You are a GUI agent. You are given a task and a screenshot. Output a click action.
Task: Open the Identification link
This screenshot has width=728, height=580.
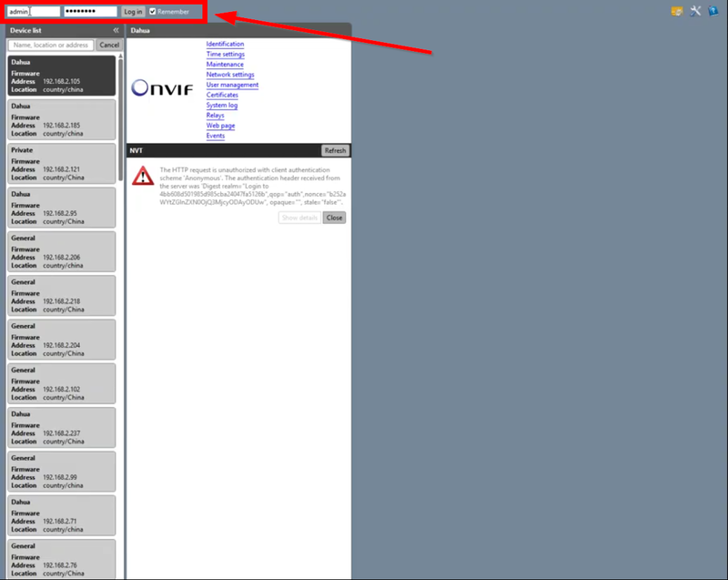pyautogui.click(x=225, y=44)
